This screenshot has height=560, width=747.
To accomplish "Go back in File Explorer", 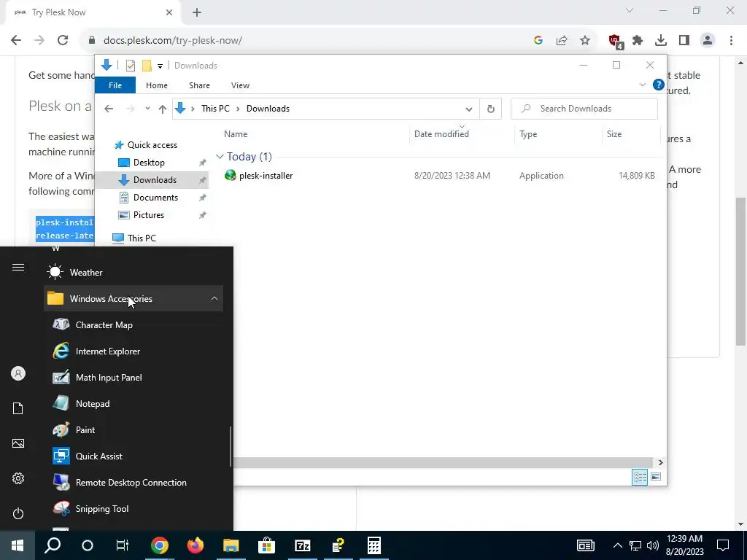I will click(x=109, y=109).
